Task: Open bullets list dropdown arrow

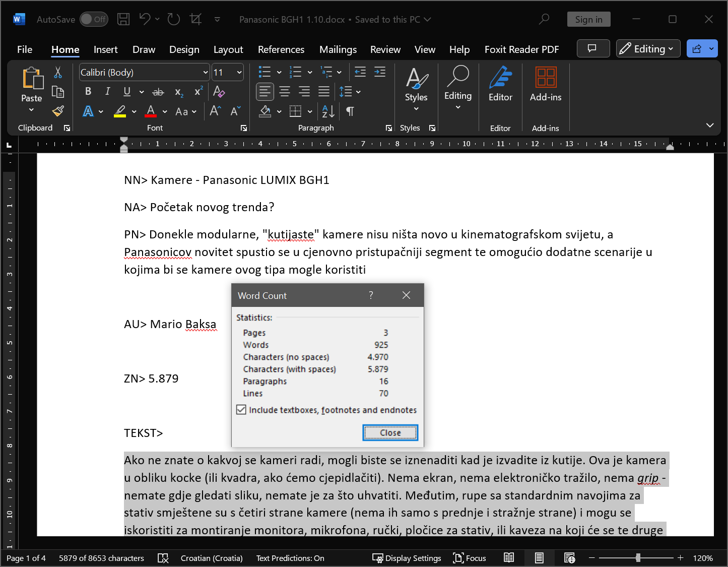Action: [x=279, y=72]
